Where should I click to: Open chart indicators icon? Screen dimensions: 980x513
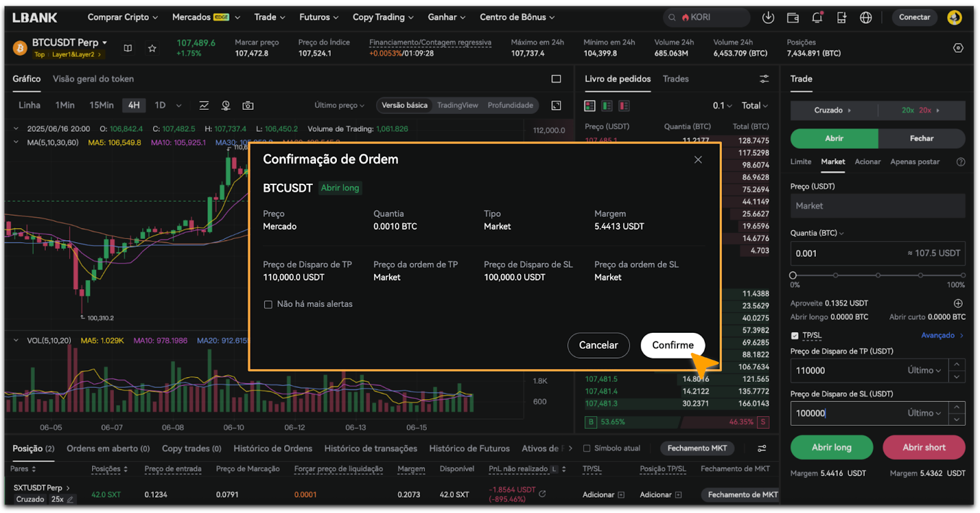click(x=204, y=105)
